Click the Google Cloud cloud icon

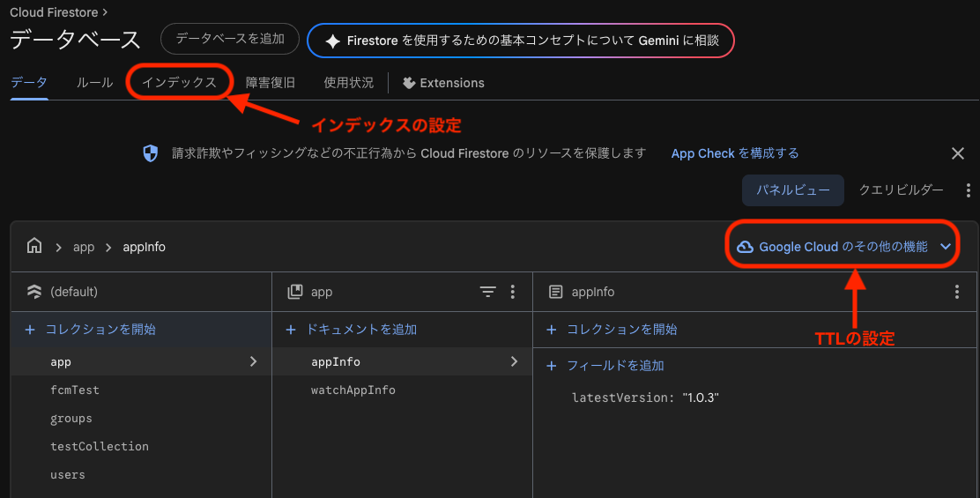(745, 247)
